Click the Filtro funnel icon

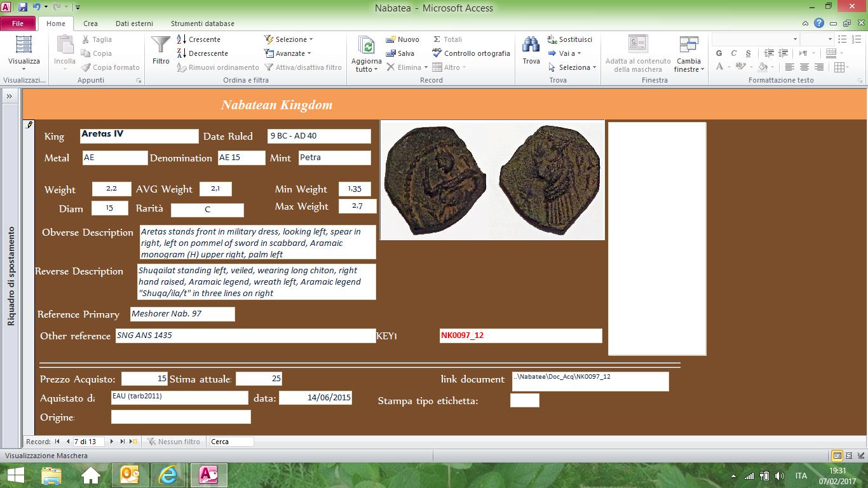161,45
